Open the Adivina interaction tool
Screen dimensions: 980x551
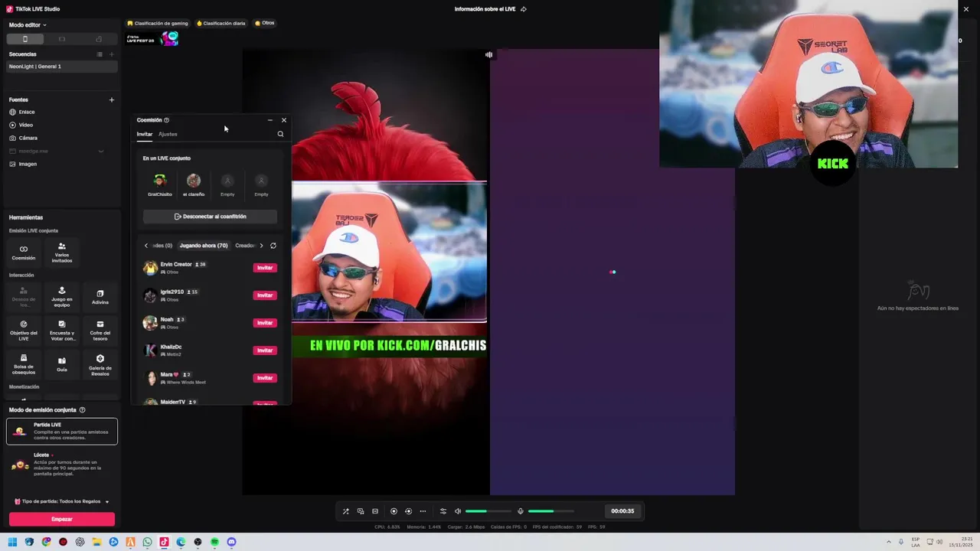(x=100, y=296)
